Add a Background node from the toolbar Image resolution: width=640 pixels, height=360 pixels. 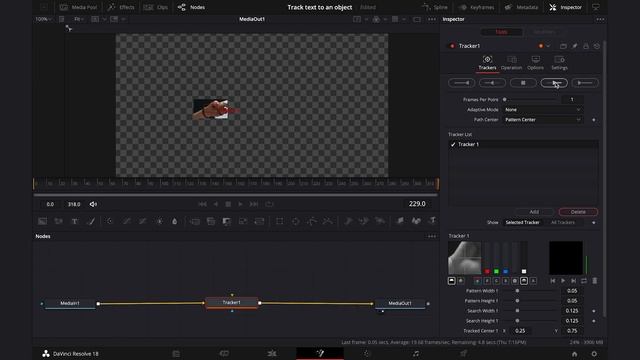coord(42,221)
